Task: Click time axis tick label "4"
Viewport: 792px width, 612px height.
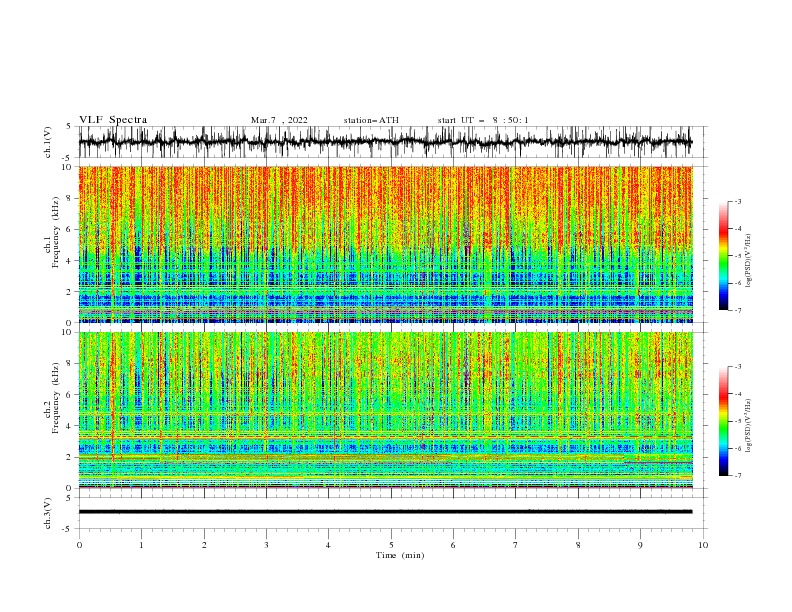Action: click(x=328, y=545)
